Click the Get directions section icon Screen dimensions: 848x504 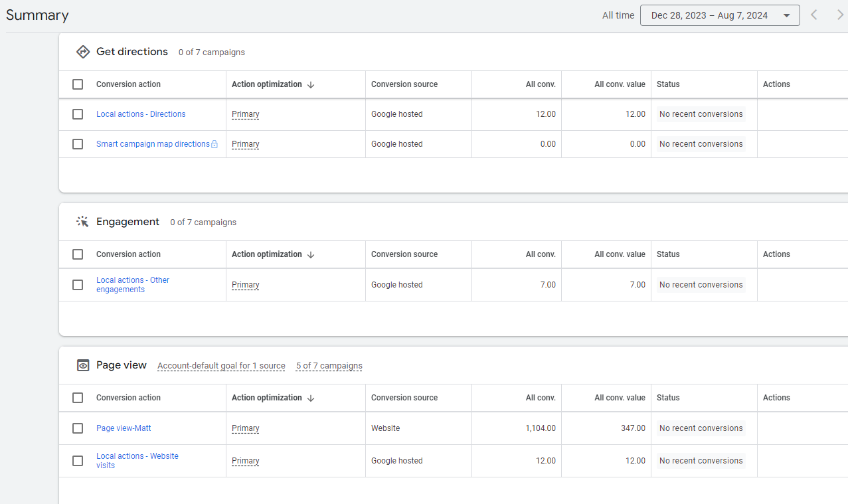point(82,52)
